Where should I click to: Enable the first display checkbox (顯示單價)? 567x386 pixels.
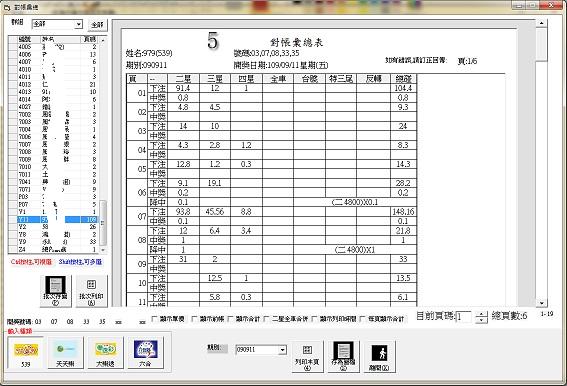[x=154, y=319]
